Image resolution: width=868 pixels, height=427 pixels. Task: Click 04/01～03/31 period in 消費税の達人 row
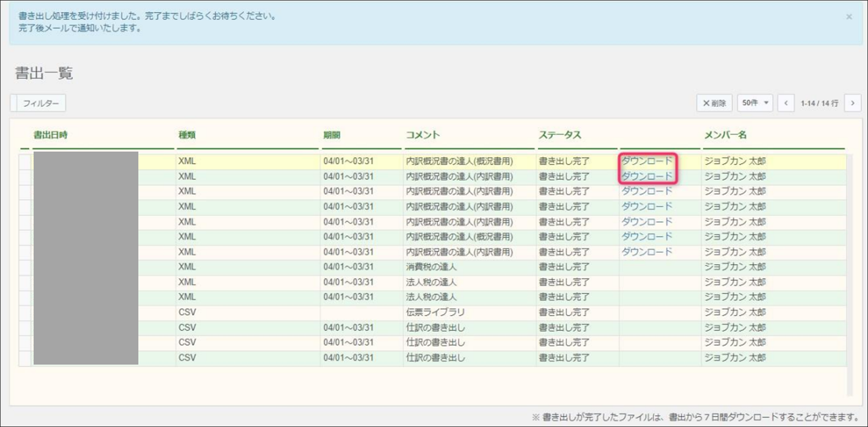tap(348, 267)
